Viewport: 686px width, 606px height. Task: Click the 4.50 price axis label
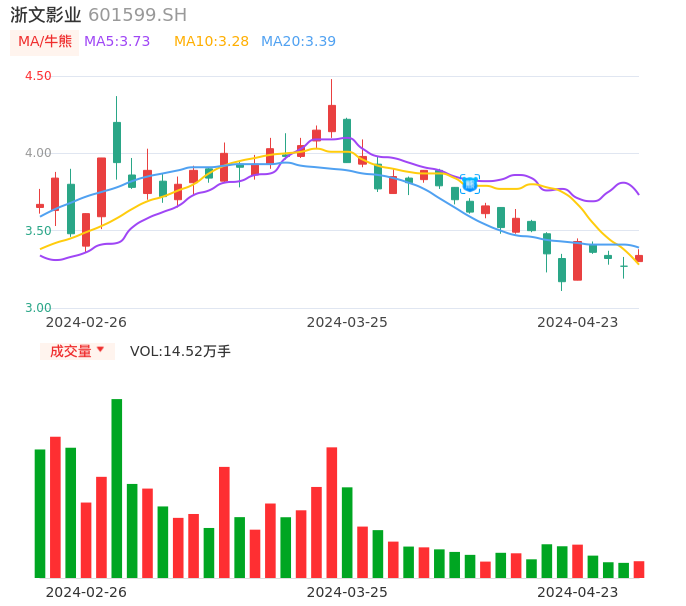tap(37, 76)
